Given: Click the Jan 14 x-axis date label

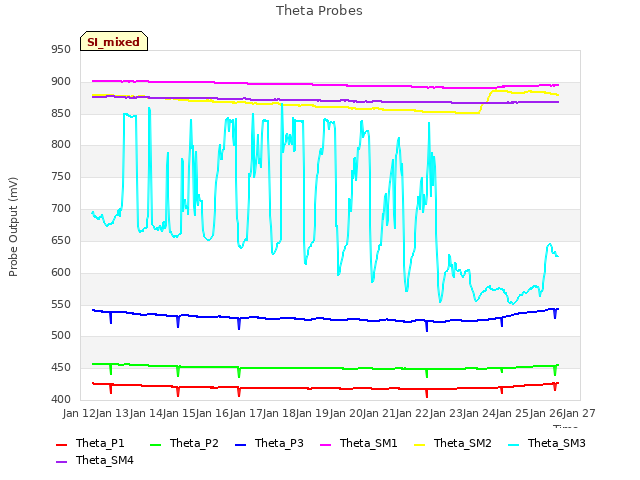Looking at the screenshot, I should point(146,413).
